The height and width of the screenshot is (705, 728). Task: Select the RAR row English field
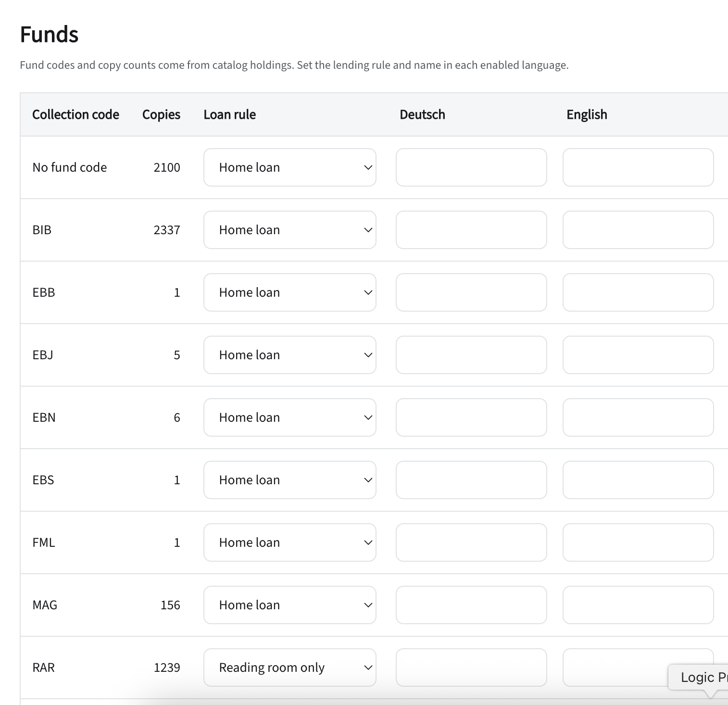pos(638,667)
